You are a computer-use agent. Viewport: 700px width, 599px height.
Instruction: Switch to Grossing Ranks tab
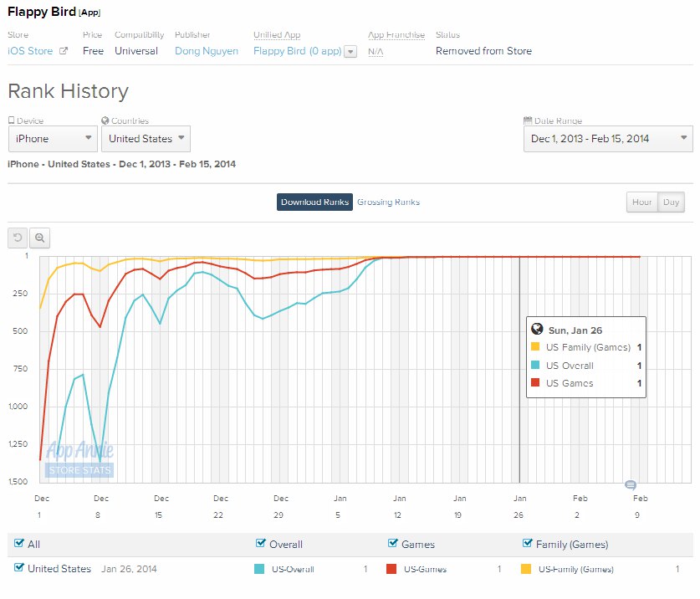click(x=388, y=202)
